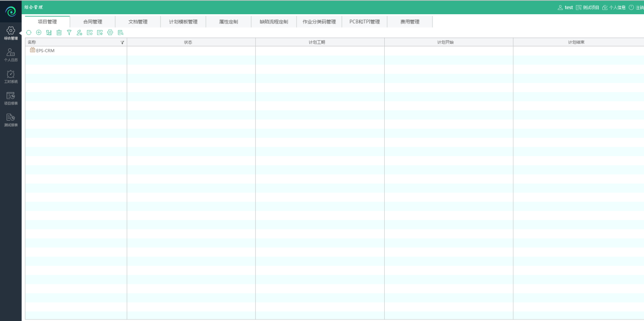Viewport: 644px width, 321px height.
Task: Open 测试报表 in the left sidebar
Action: (x=11, y=120)
